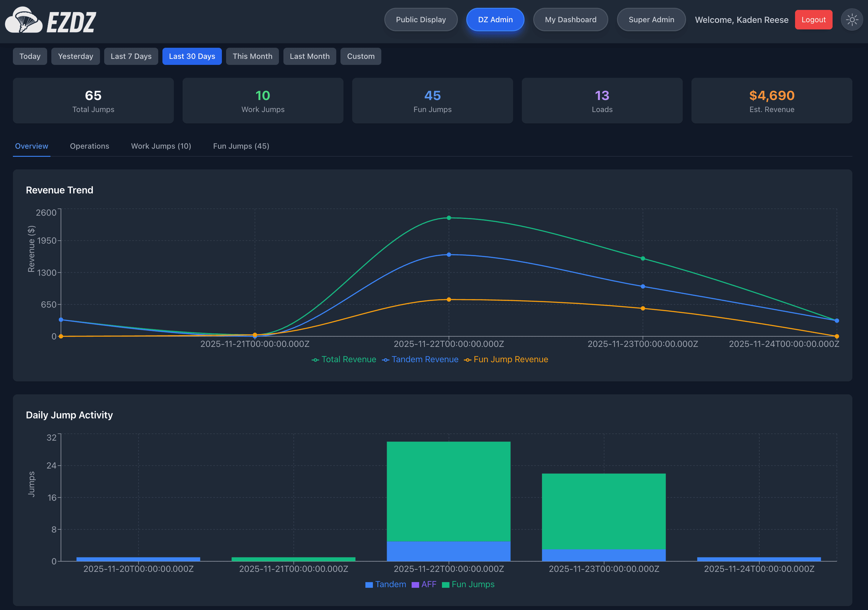Open My Dashboard page
The height and width of the screenshot is (610, 868).
(570, 20)
